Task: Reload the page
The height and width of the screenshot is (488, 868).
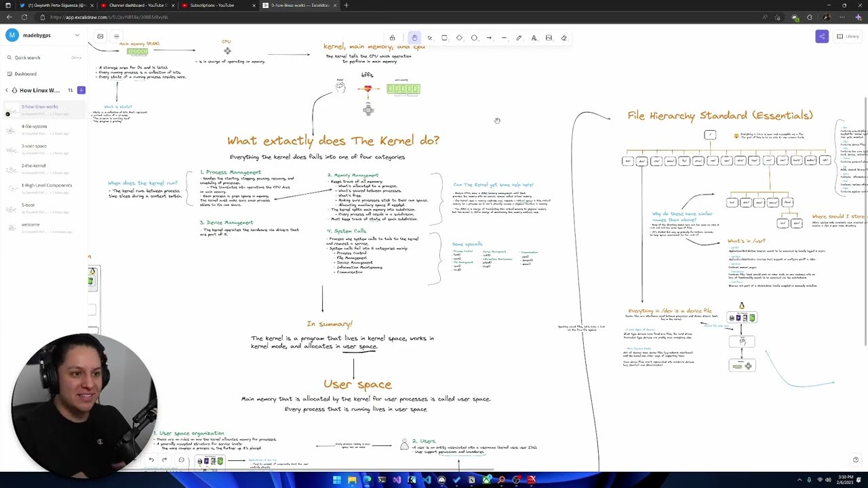Action: pyautogui.click(x=24, y=17)
